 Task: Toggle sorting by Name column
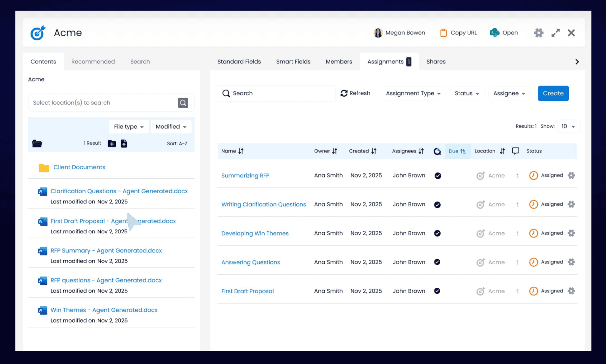(241, 151)
